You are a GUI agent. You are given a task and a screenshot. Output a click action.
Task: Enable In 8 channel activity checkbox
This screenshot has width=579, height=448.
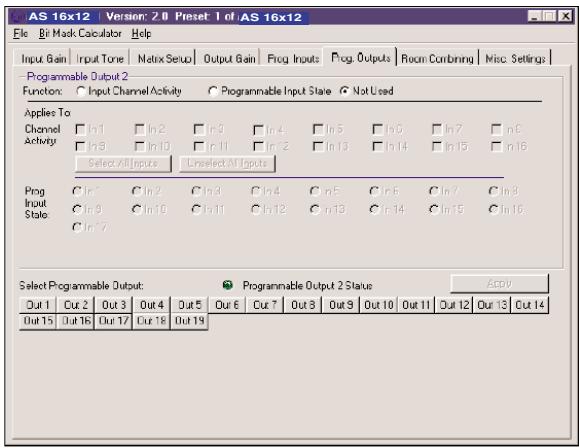(x=496, y=129)
